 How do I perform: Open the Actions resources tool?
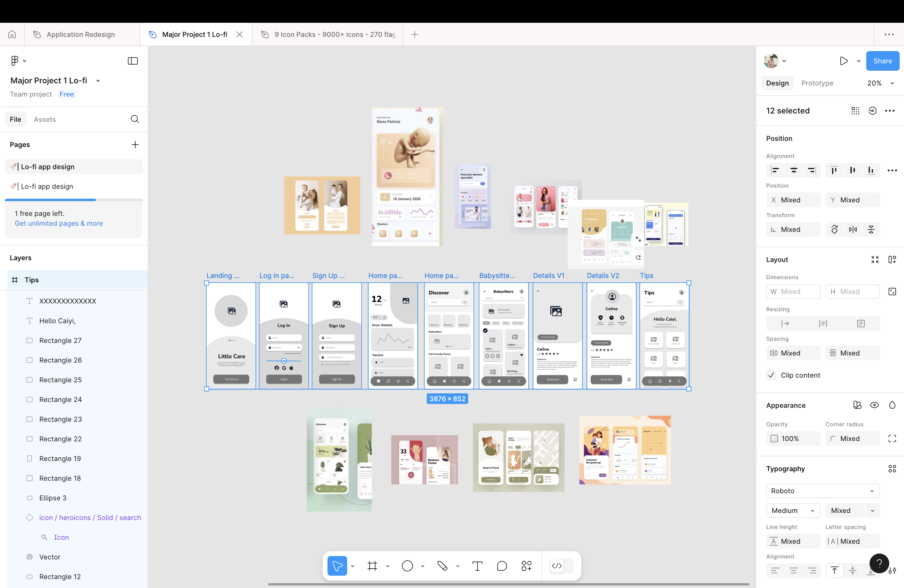pyautogui.click(x=526, y=566)
